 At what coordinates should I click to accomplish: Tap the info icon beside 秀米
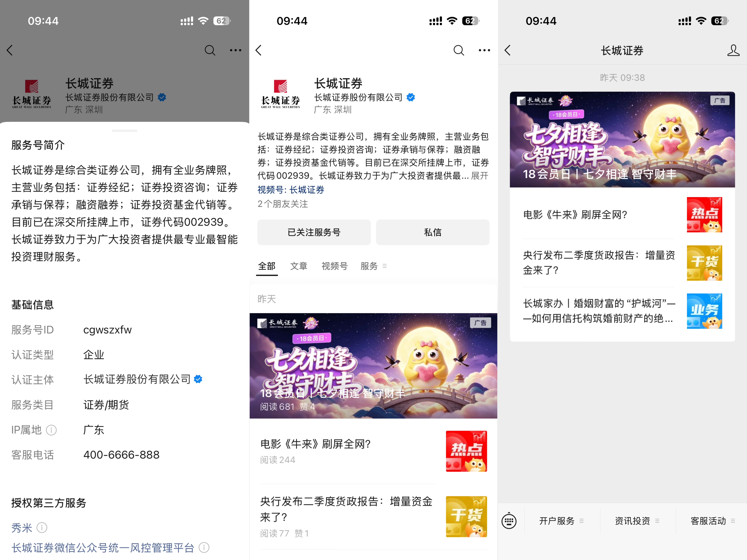42,527
